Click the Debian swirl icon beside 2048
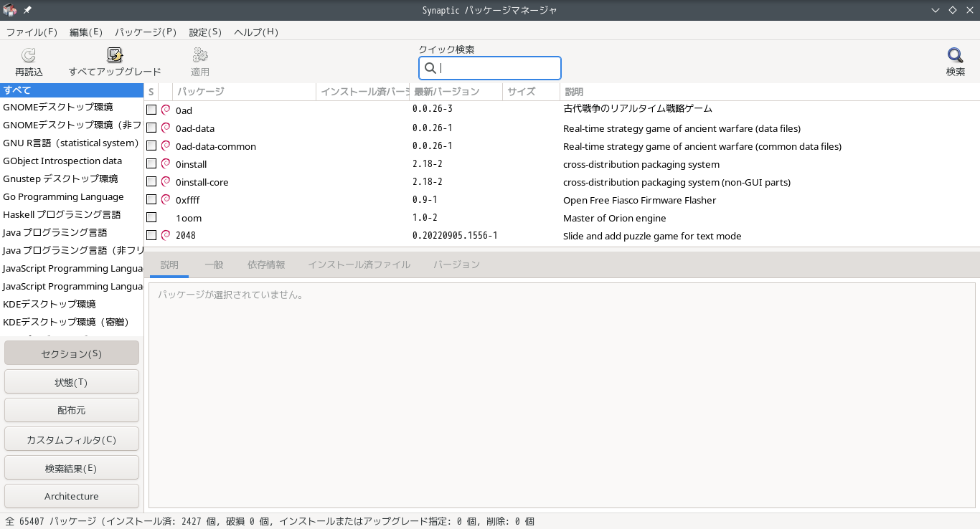This screenshot has width=980, height=529. point(166,235)
